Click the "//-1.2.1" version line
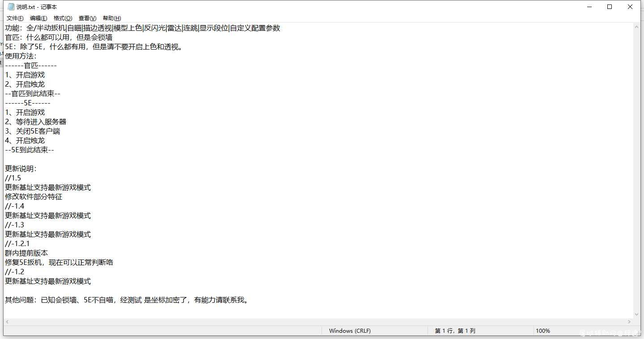Image resolution: width=644 pixels, height=339 pixels. [x=17, y=244]
